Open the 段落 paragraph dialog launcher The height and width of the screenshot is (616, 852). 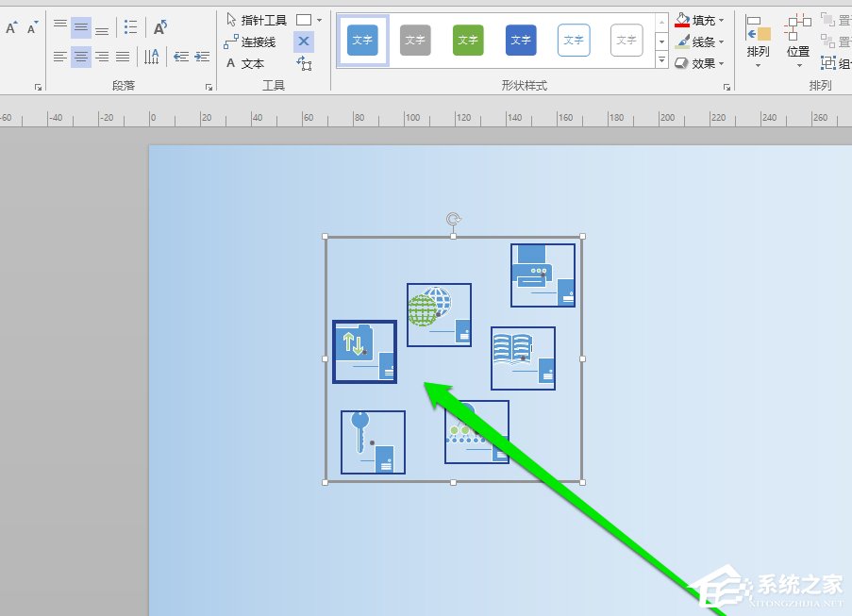coord(208,86)
